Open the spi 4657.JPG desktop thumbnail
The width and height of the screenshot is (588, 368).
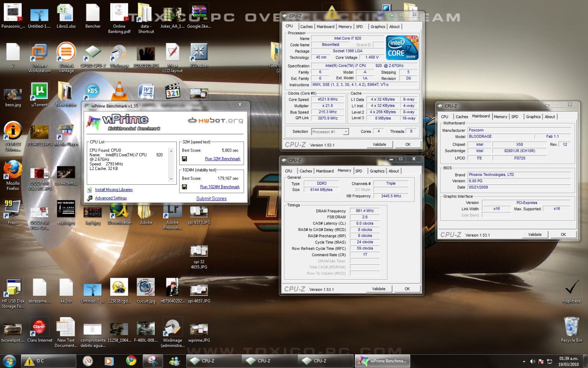tap(199, 293)
